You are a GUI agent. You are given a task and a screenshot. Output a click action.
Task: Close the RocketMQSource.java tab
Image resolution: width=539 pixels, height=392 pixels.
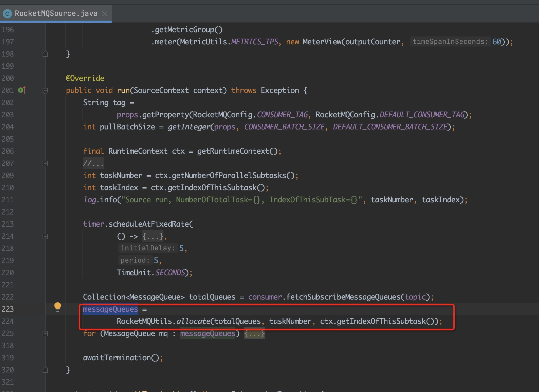pos(105,13)
